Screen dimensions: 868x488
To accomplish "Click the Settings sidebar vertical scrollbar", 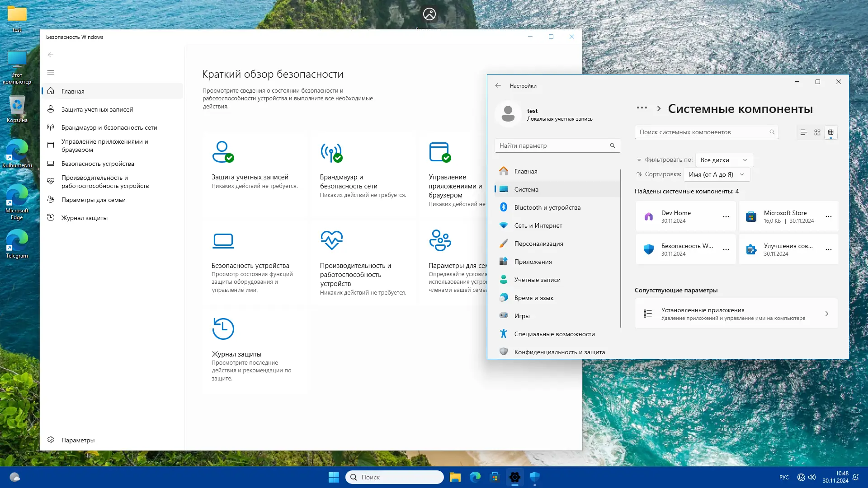I will 621,249.
